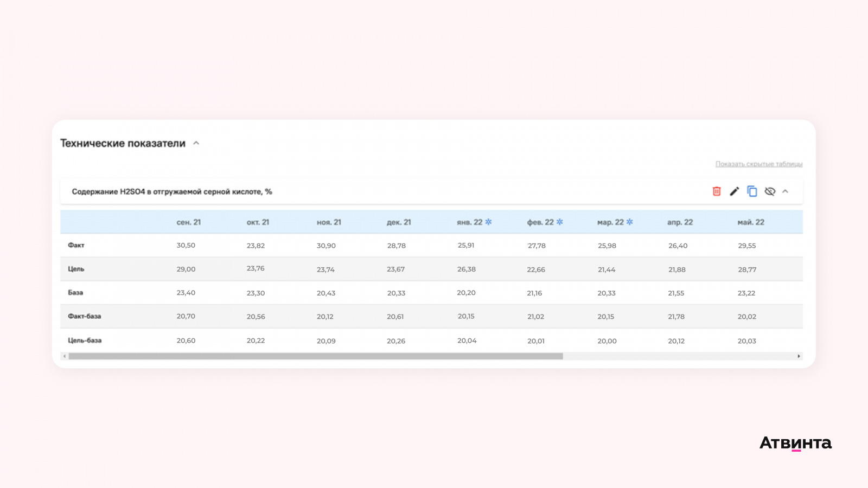The image size is (868, 488).
Task: Click the horizontal scrollbar thumb
Action: pos(316,356)
